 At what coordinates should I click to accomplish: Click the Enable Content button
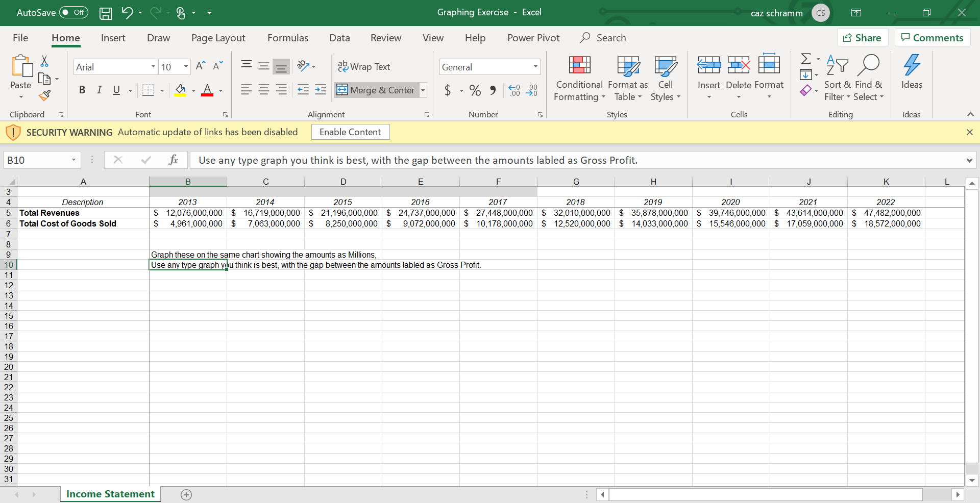[350, 132]
